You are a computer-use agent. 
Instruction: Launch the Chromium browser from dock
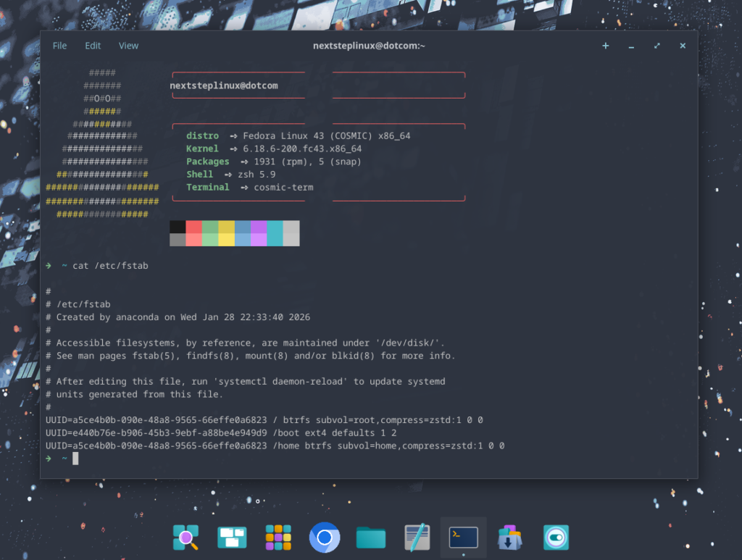325,538
